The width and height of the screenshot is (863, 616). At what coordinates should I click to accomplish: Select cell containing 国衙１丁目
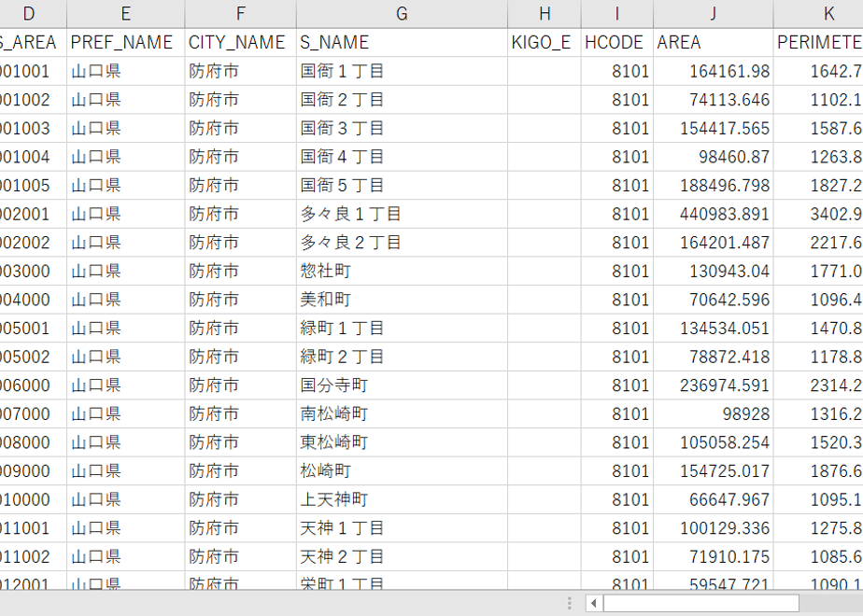point(402,71)
